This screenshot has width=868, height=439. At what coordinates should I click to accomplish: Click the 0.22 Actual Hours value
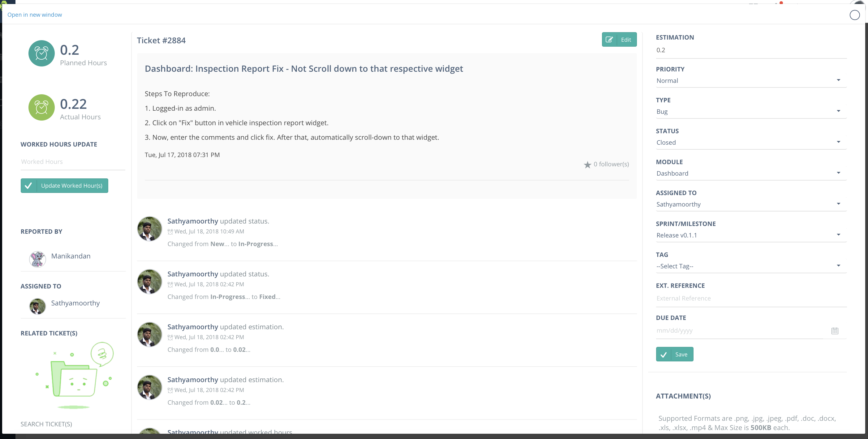pos(73,104)
